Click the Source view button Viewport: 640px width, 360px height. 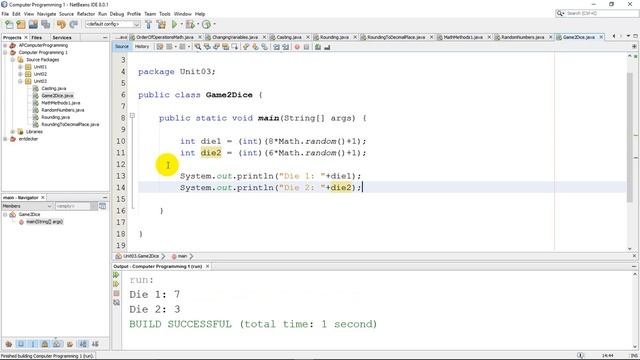(122, 47)
